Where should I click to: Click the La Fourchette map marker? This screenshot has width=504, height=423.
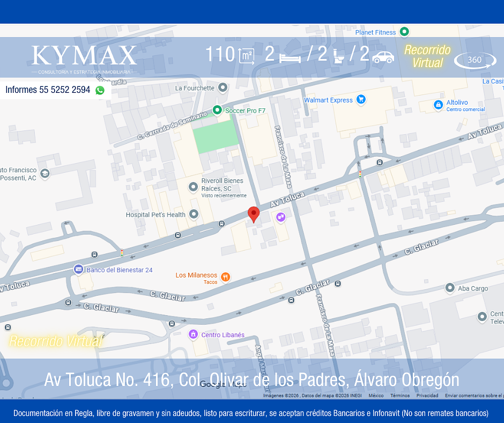[223, 88]
